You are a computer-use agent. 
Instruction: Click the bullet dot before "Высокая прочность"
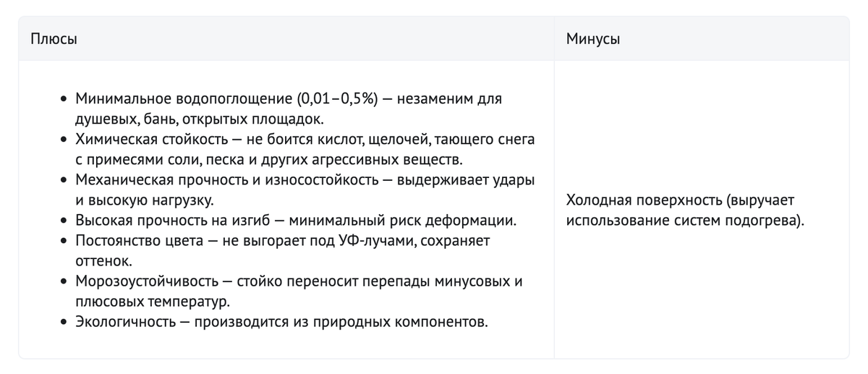click(65, 221)
